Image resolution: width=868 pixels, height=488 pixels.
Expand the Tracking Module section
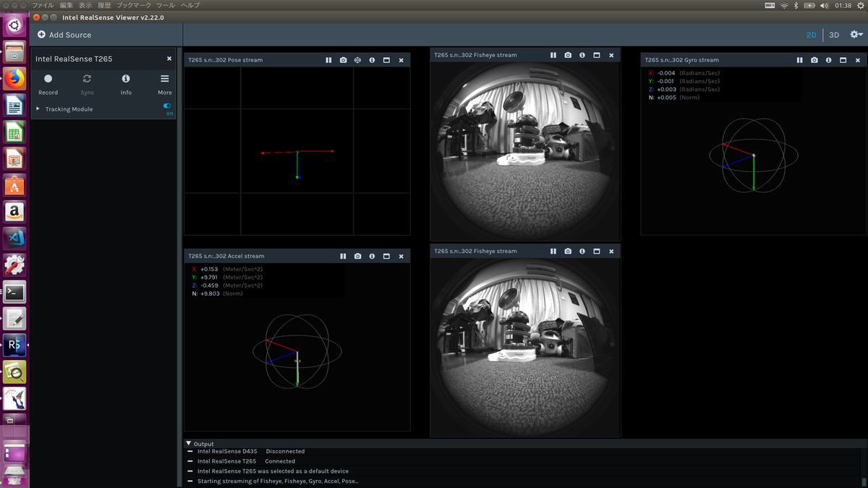38,109
